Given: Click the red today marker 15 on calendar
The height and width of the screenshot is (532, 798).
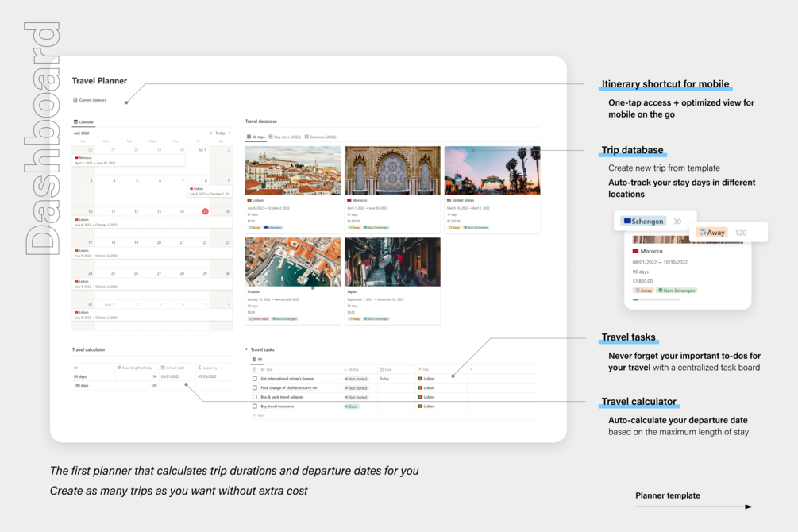Looking at the screenshot, I should coord(205,211).
